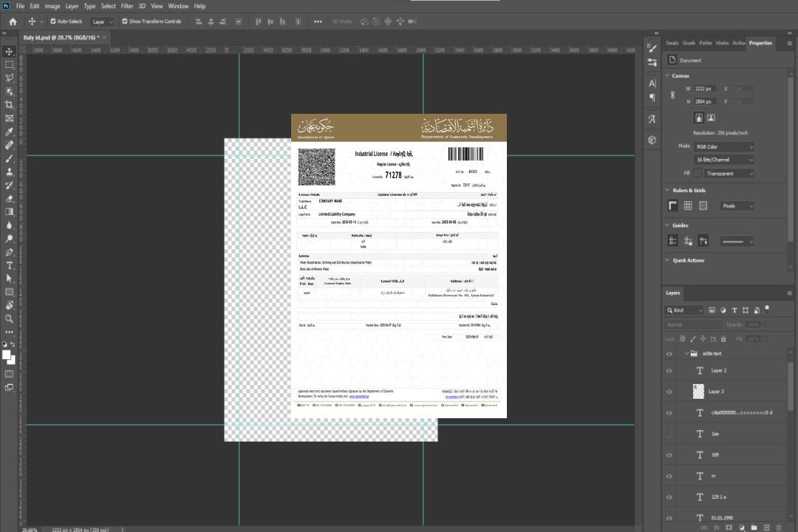Create a new layer using the plus icon
This screenshot has width=798, height=532.
(766, 527)
